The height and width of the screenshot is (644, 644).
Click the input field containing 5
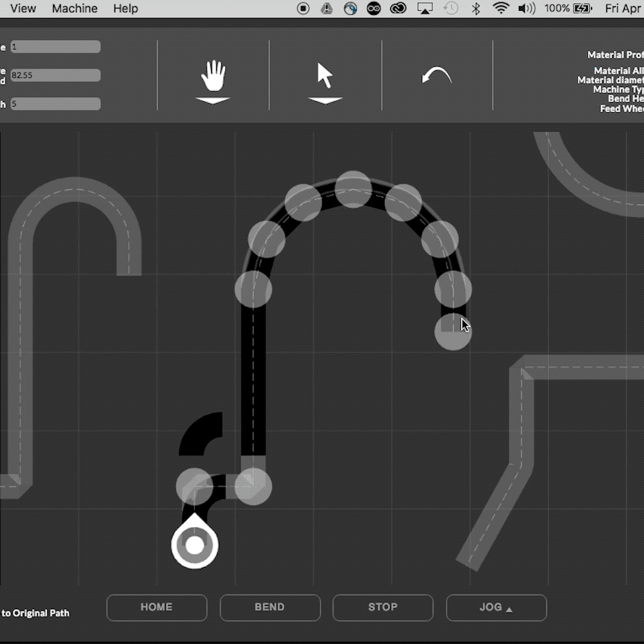click(x=55, y=104)
